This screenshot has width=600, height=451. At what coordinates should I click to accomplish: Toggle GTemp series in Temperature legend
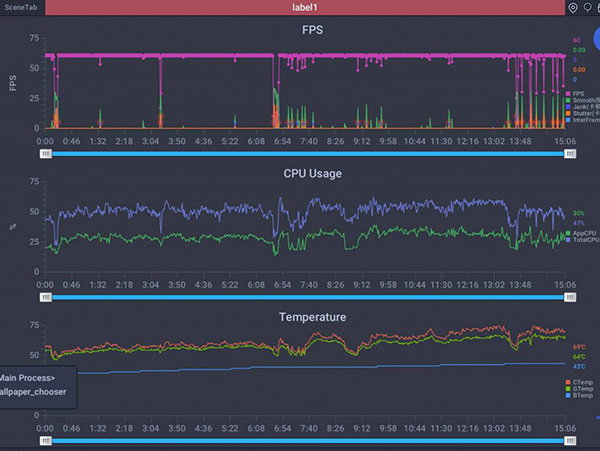582,388
